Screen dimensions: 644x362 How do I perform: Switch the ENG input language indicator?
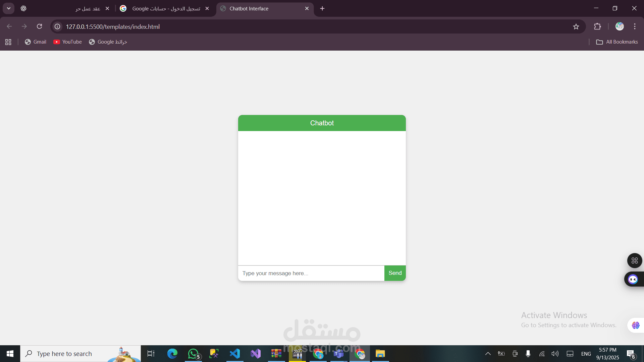pos(586,354)
